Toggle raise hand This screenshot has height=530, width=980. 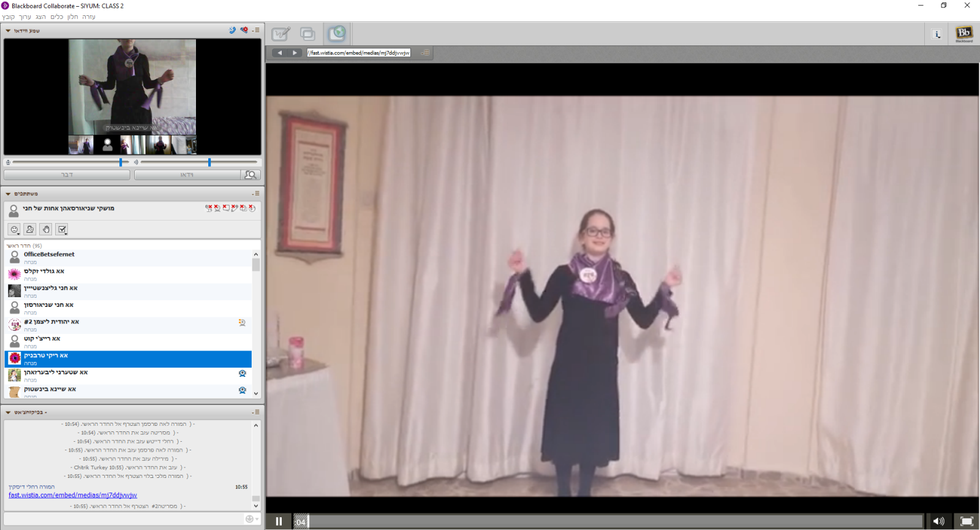[46, 229]
